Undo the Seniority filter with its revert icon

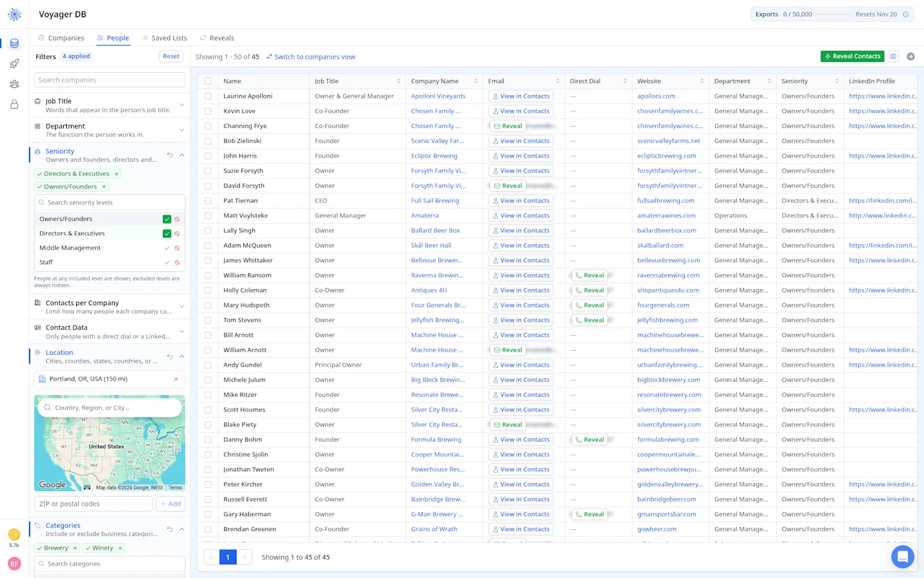[x=170, y=155]
